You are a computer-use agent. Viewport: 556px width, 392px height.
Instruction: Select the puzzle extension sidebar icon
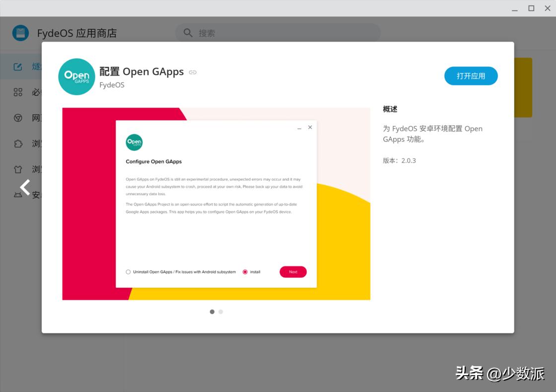(18, 143)
